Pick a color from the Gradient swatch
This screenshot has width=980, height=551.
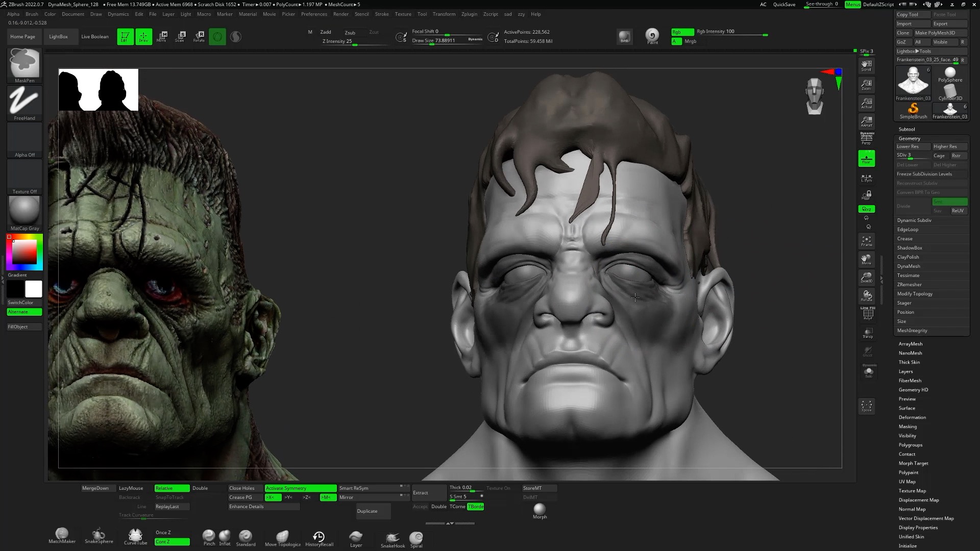23,252
